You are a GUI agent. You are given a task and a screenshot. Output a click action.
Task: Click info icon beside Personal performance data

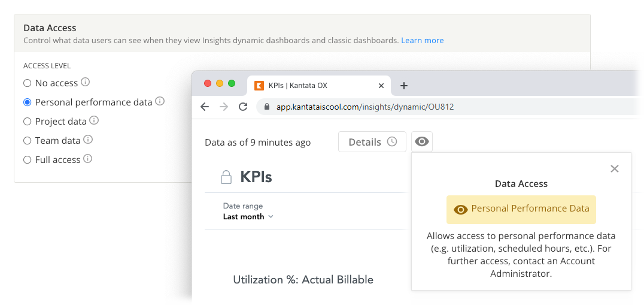click(160, 101)
